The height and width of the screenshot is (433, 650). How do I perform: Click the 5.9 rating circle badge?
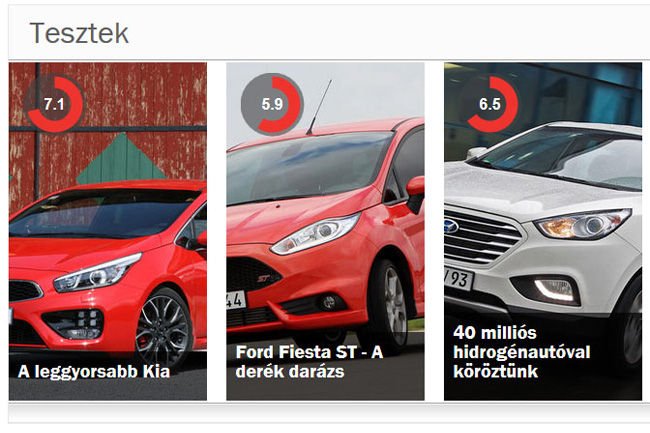pyautogui.click(x=272, y=104)
